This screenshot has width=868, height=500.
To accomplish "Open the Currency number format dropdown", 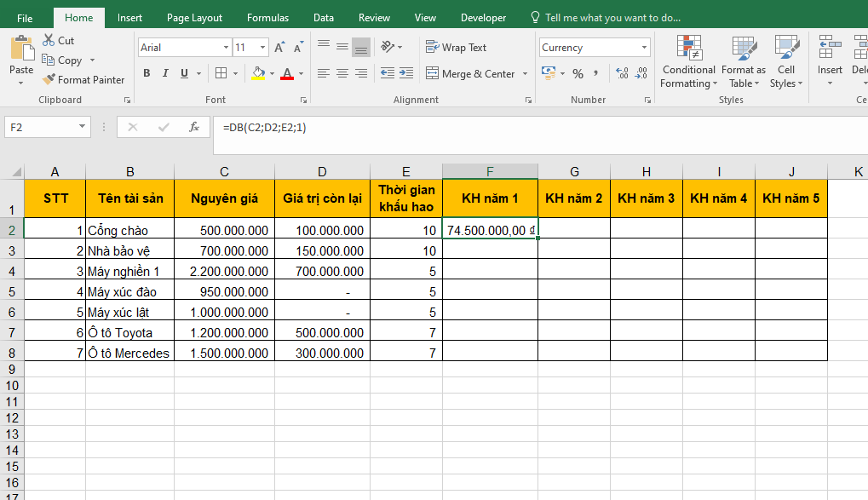I will (x=643, y=48).
